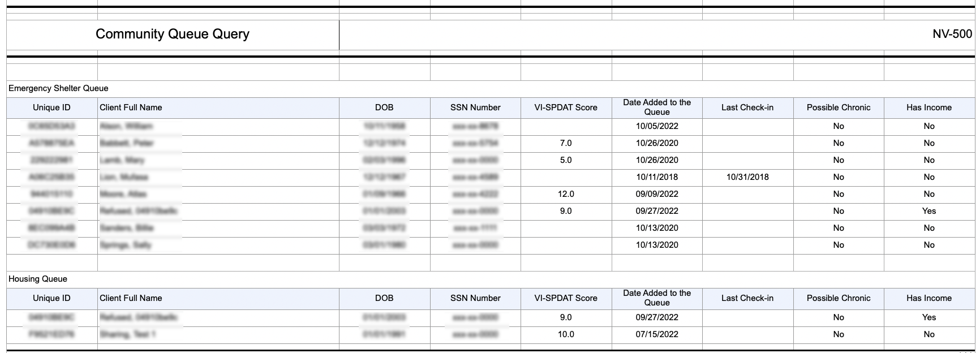Click "SSN Number" header in Housing Queue

point(475,298)
